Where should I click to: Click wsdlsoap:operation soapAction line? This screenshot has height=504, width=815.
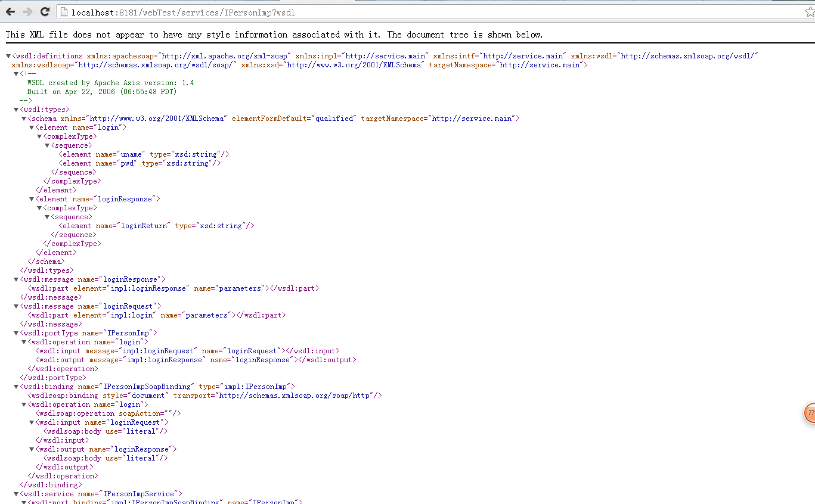(x=108, y=413)
